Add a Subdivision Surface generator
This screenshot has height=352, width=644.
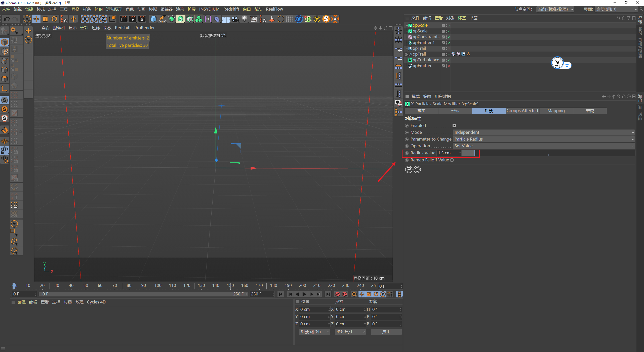tap(172, 19)
